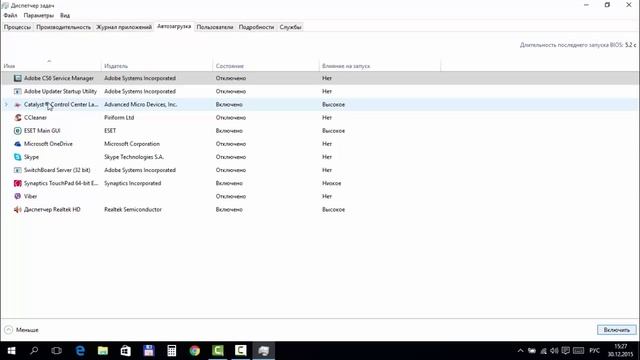This screenshot has height=360, width=640.
Task: Launch Microsoft Edge from taskbar
Action: (80, 351)
